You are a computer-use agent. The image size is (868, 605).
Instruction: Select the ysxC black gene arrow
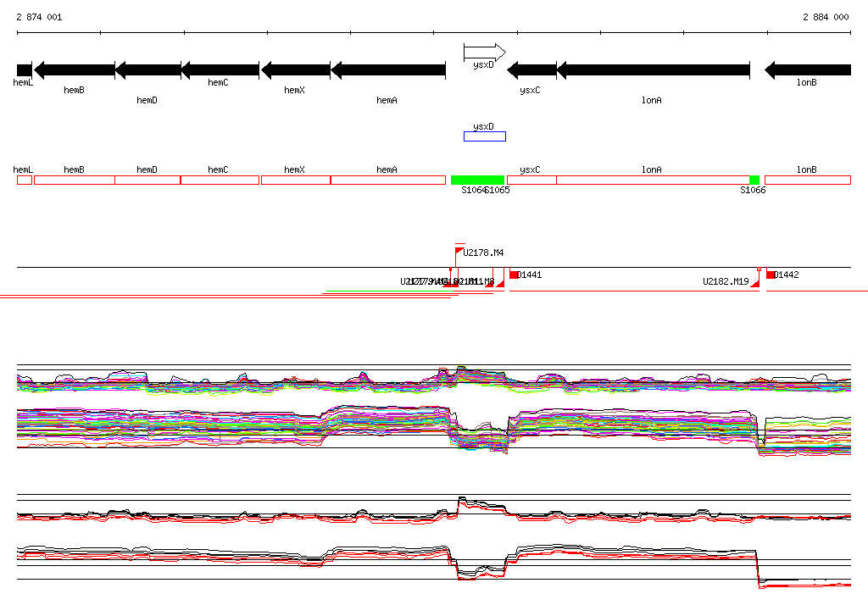tap(531, 70)
